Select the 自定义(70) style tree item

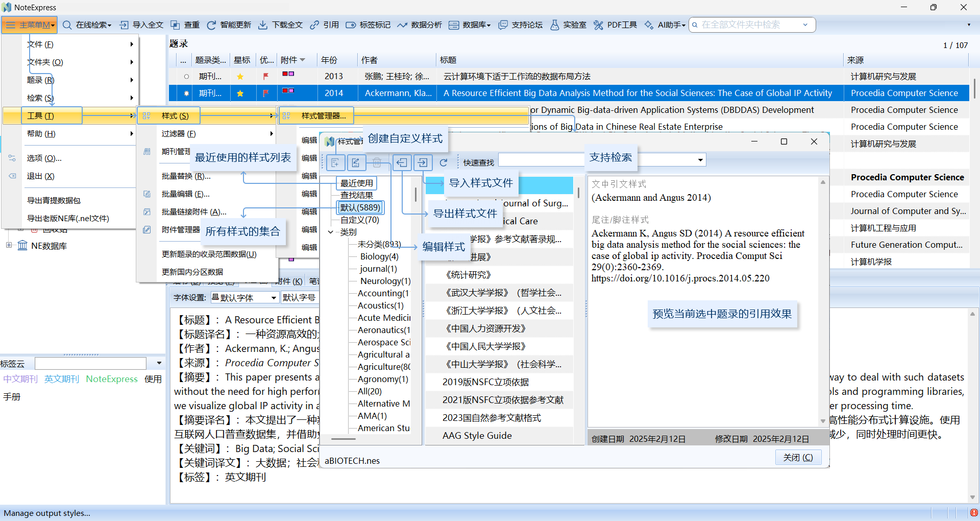[360, 220]
